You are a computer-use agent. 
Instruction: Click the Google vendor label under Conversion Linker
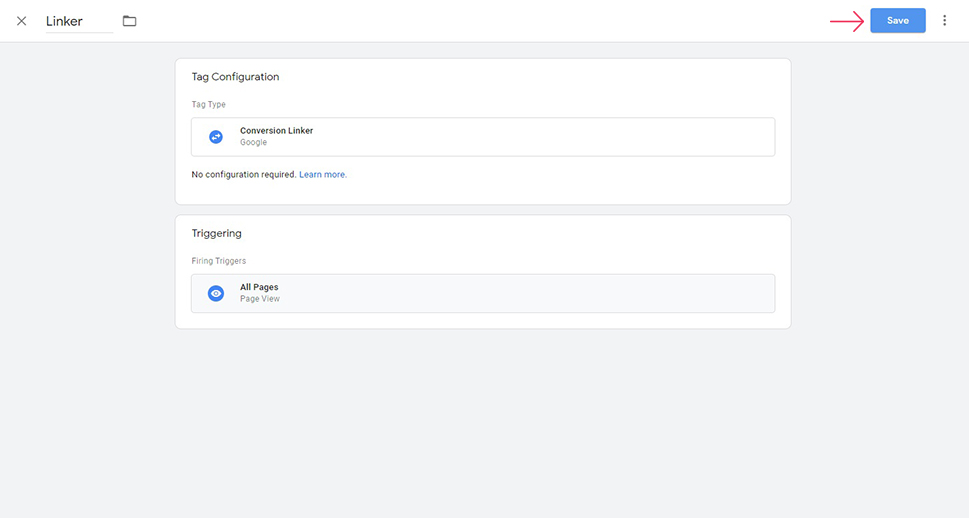tap(253, 142)
